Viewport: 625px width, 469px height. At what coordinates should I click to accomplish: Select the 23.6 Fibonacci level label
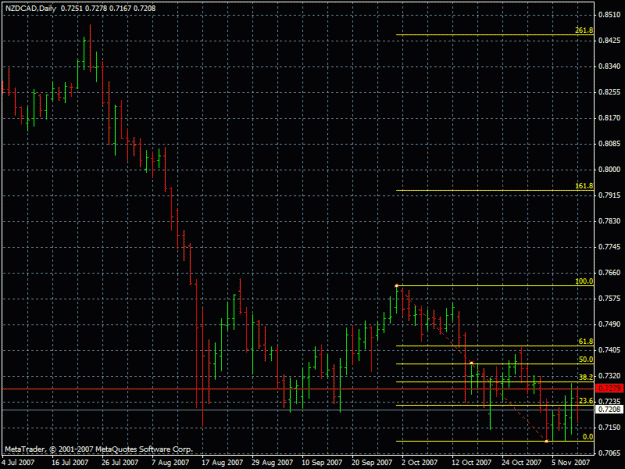(586, 401)
